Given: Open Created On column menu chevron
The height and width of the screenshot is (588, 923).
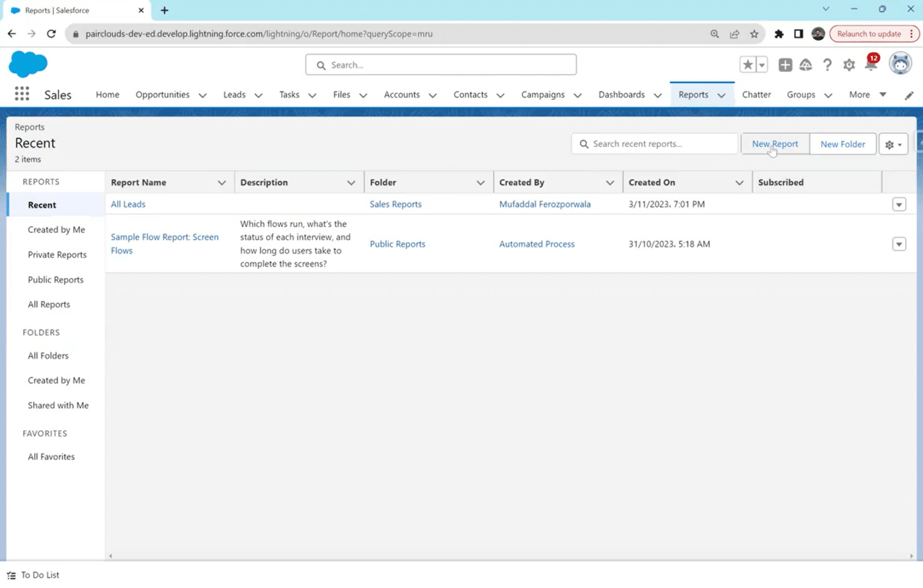Looking at the screenshot, I should point(739,183).
